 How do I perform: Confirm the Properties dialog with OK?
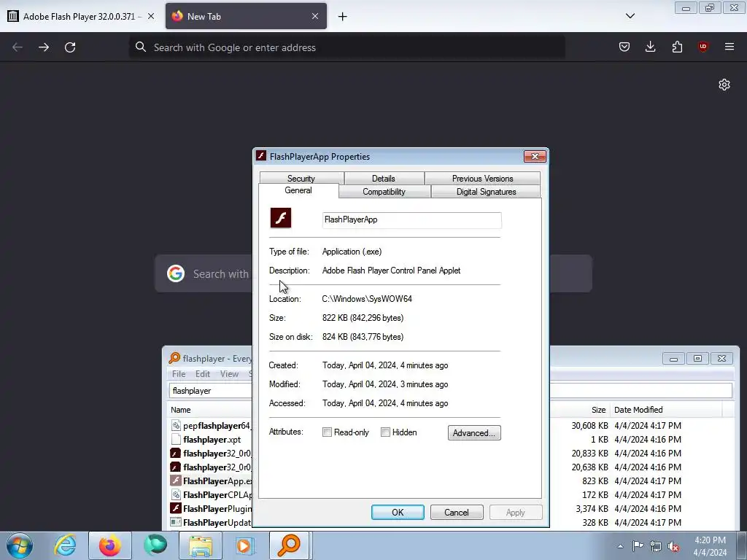[398, 513]
